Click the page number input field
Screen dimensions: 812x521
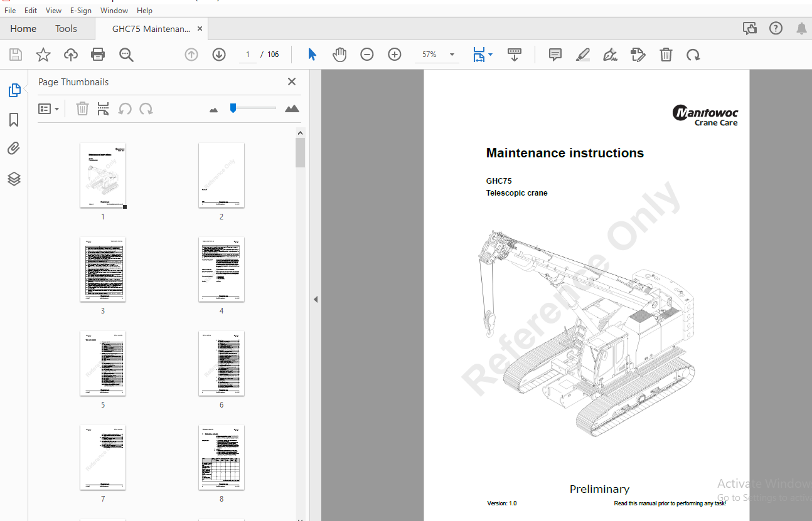tap(248, 55)
